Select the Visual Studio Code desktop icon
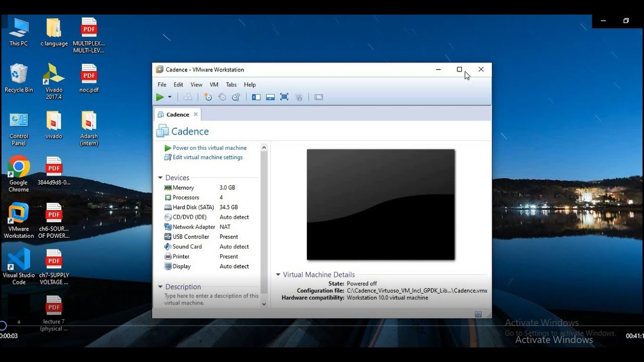 19,267
